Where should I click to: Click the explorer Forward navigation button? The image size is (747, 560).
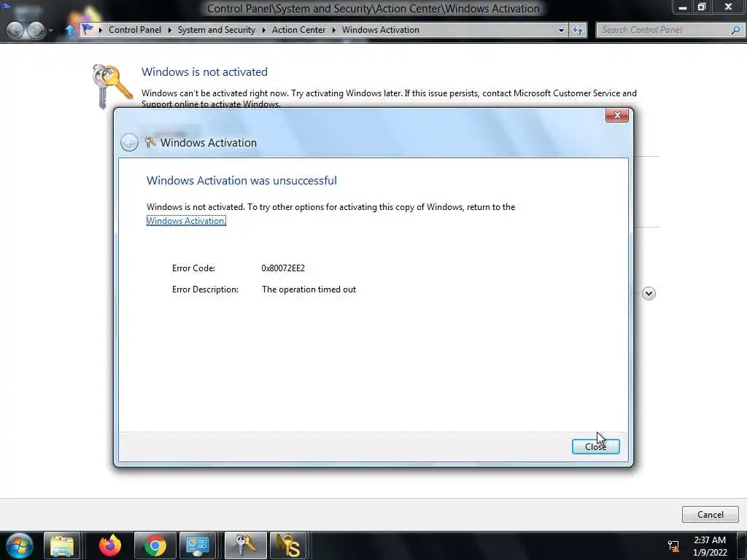tap(36, 31)
